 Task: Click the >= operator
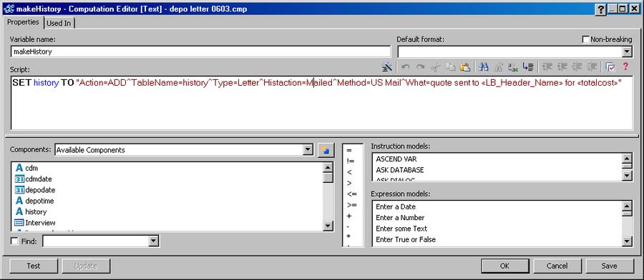[351, 205]
